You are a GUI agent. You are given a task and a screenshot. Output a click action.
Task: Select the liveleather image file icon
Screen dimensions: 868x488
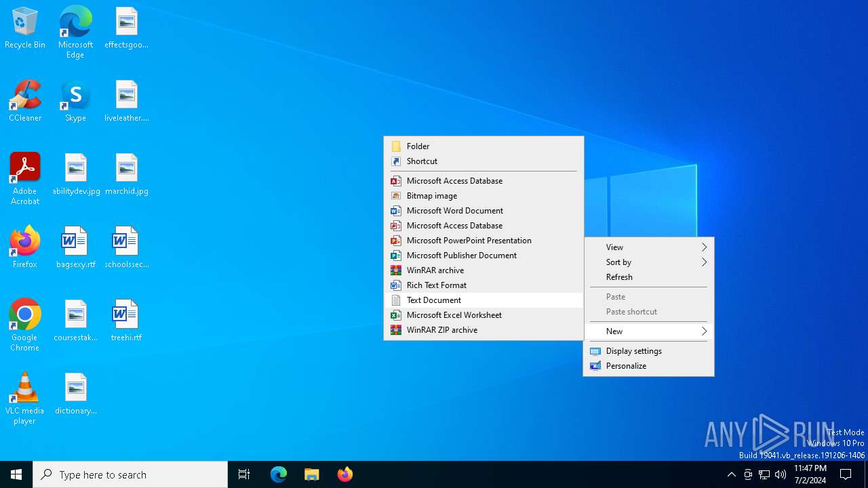(x=126, y=102)
